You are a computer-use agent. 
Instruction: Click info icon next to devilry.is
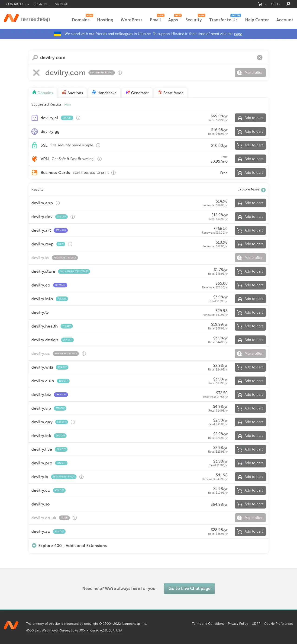81,477
